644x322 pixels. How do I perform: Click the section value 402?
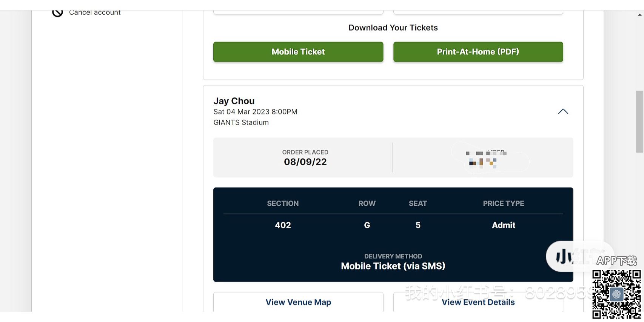283,225
